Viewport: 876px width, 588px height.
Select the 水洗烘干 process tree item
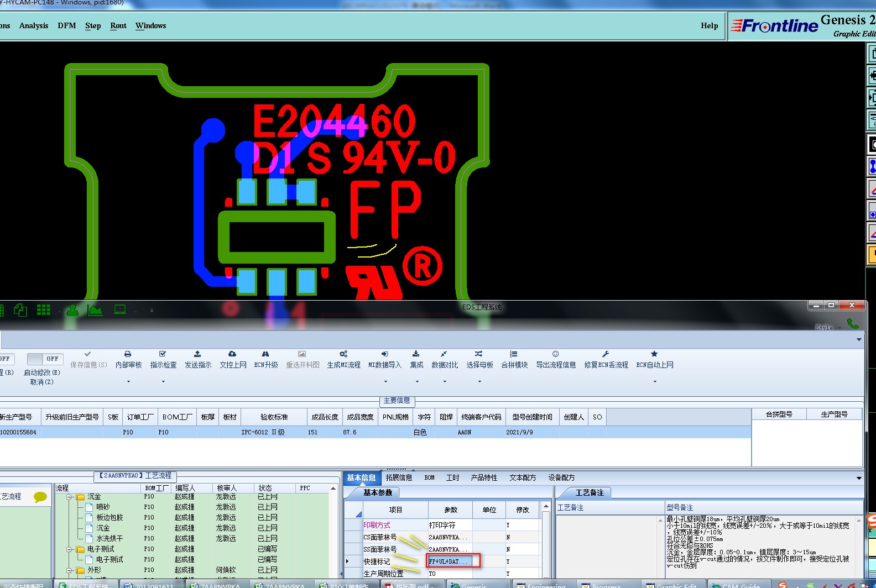coord(109,538)
